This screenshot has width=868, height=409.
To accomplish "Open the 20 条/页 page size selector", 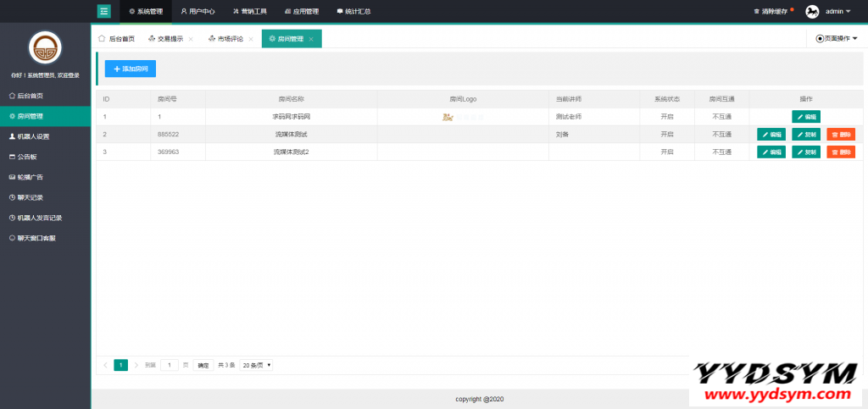I will click(x=257, y=365).
